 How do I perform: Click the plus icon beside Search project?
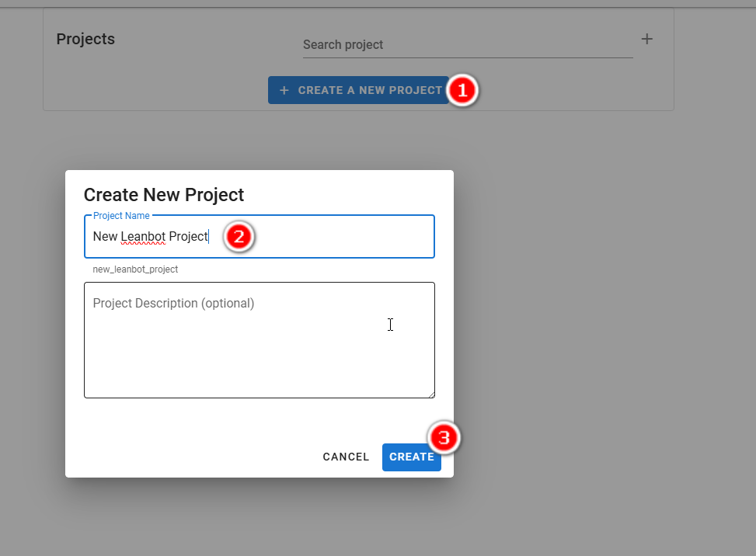(646, 39)
